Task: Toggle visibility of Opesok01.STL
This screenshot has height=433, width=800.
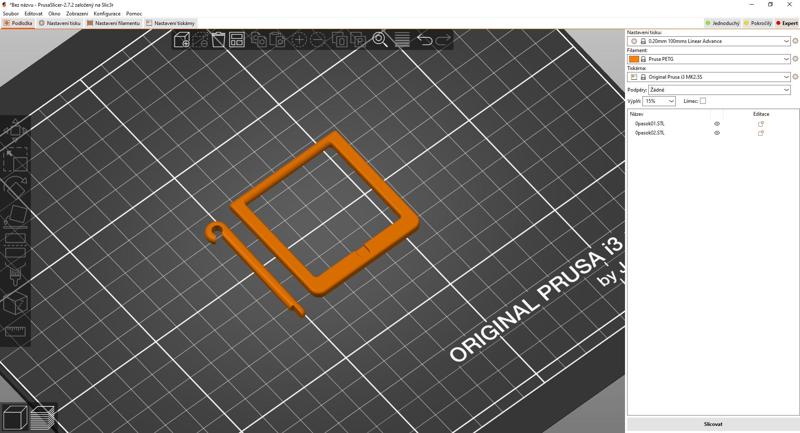Action: pos(717,124)
